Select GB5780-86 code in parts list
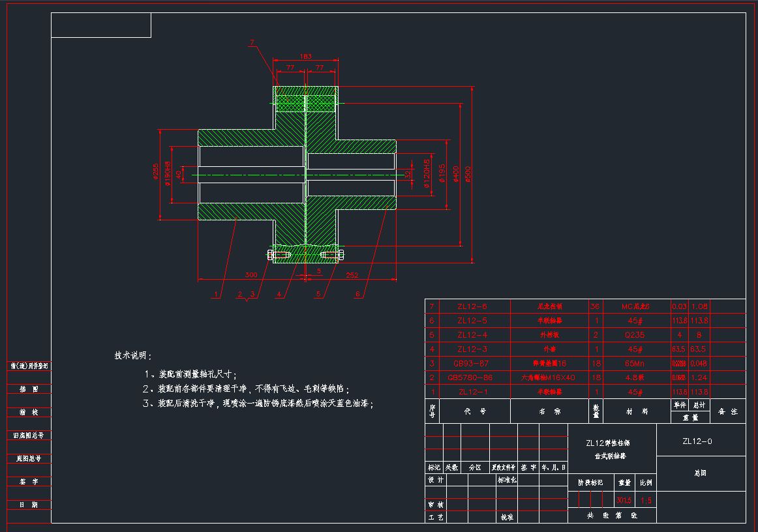This screenshot has width=758, height=532. 470,377
